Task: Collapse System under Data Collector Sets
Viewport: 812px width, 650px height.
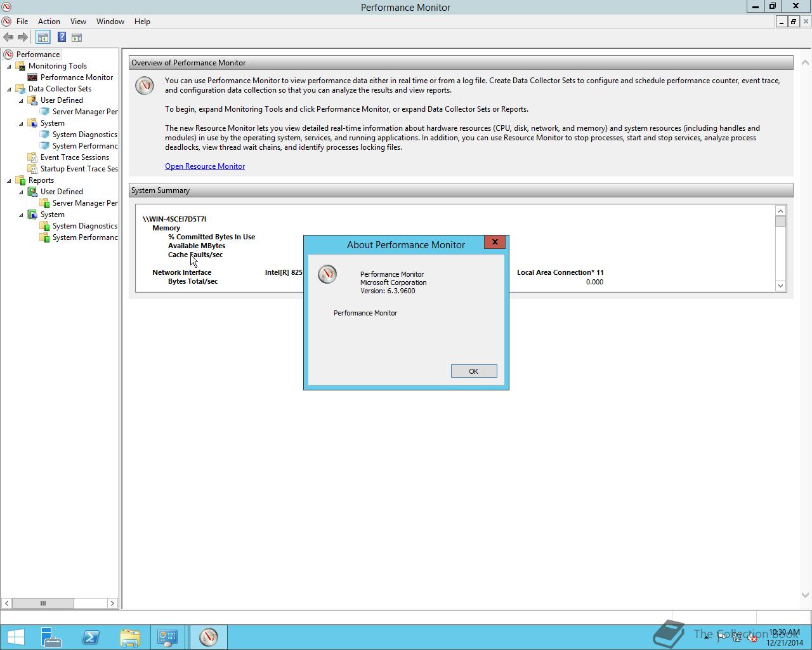Action: [21, 123]
